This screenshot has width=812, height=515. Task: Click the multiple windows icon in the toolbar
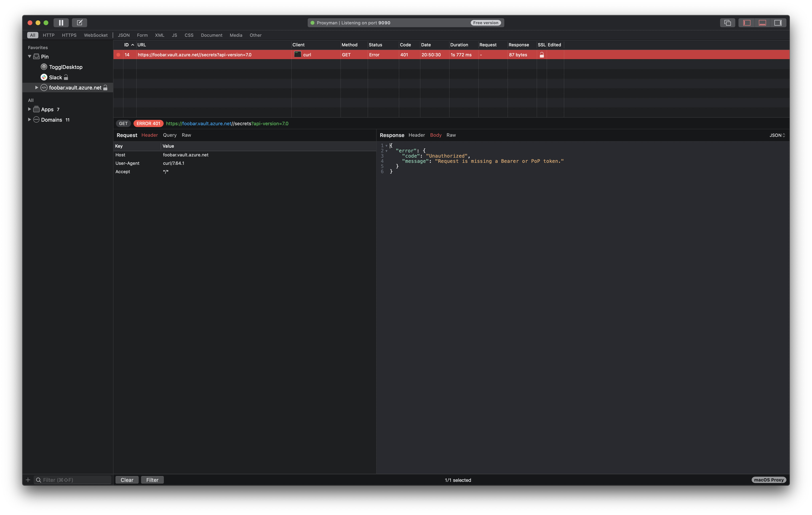[x=727, y=23]
